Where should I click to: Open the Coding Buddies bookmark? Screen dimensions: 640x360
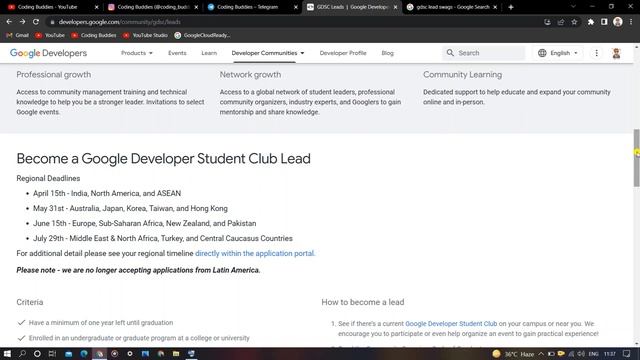(93, 36)
